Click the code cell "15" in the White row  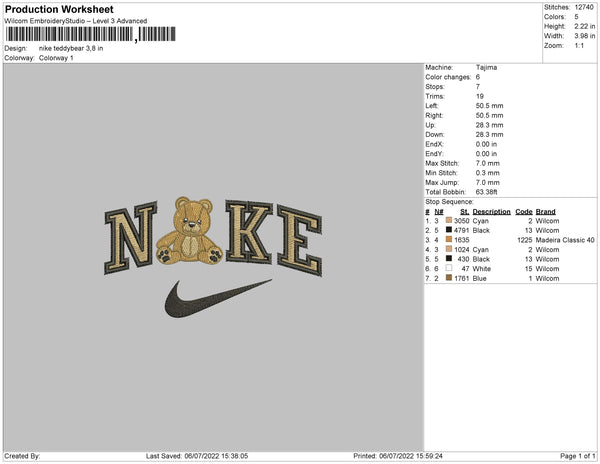(x=528, y=269)
